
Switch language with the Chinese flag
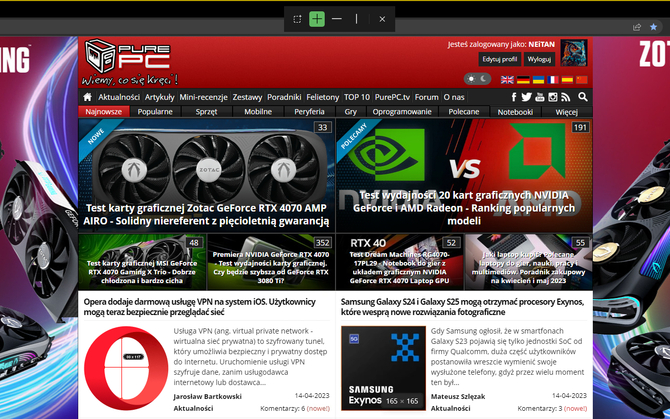coord(582,79)
